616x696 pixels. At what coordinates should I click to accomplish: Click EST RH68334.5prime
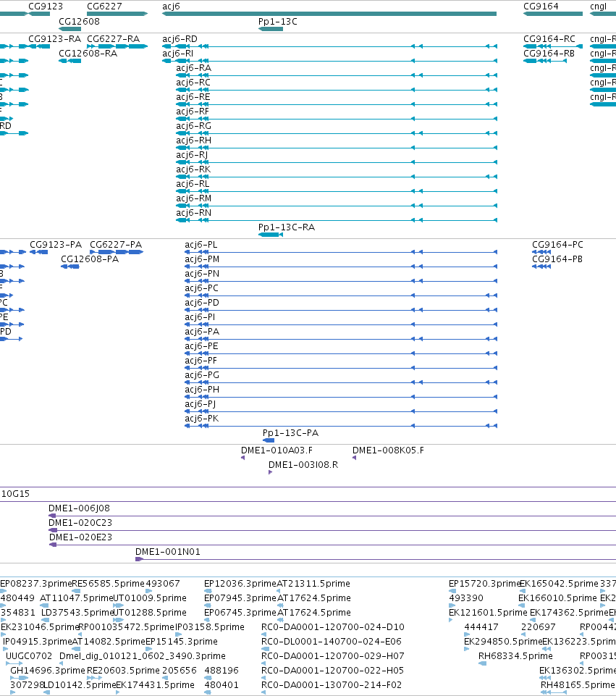pos(515,656)
